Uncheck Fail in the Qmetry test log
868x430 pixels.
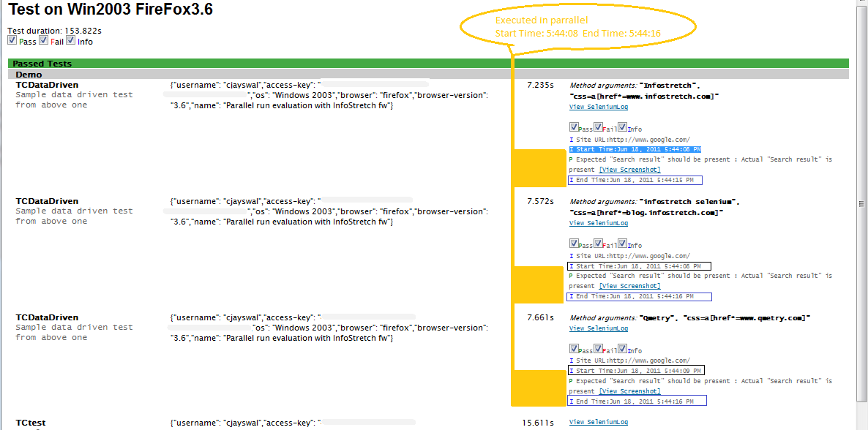click(x=598, y=349)
